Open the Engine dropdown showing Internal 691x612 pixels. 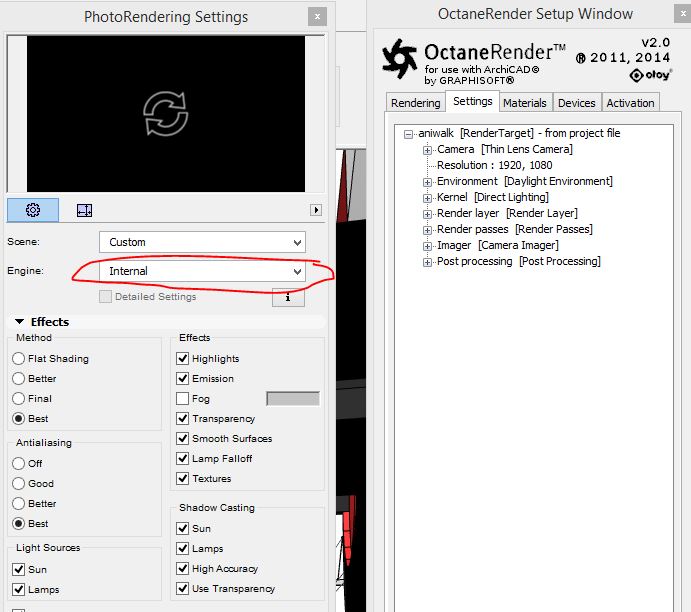coord(202,271)
